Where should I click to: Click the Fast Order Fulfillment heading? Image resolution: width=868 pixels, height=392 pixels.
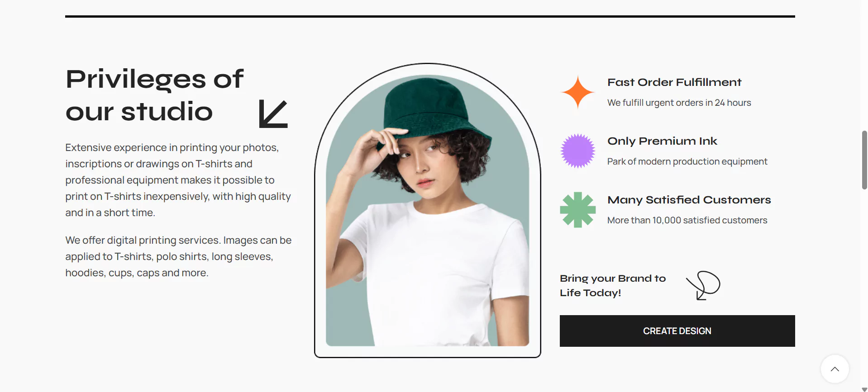pos(674,82)
